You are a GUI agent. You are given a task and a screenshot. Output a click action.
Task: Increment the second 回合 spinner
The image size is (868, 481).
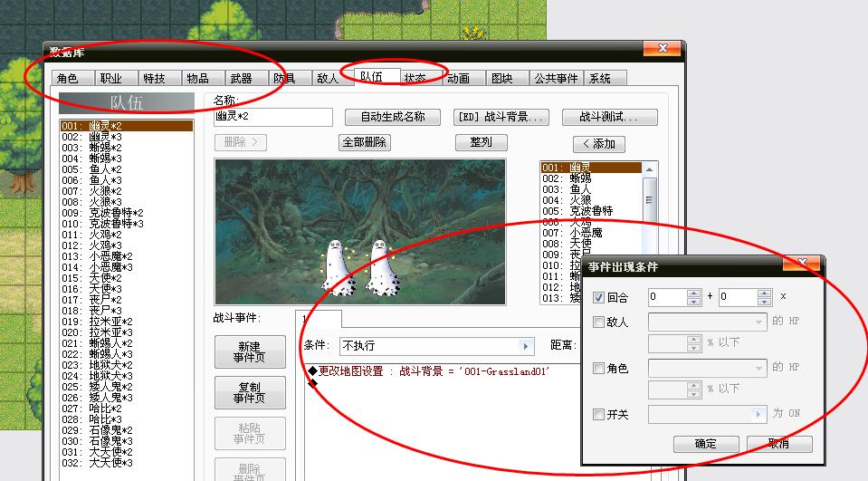765,293
